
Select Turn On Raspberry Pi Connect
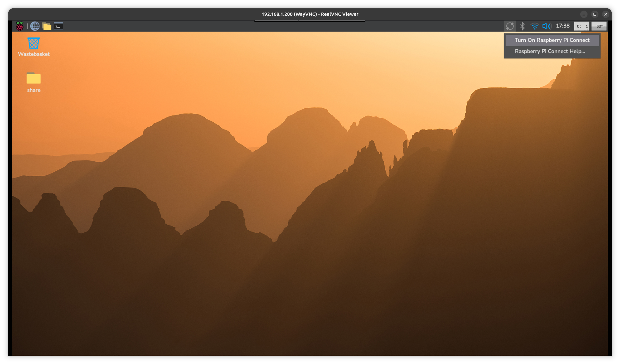pyautogui.click(x=552, y=40)
